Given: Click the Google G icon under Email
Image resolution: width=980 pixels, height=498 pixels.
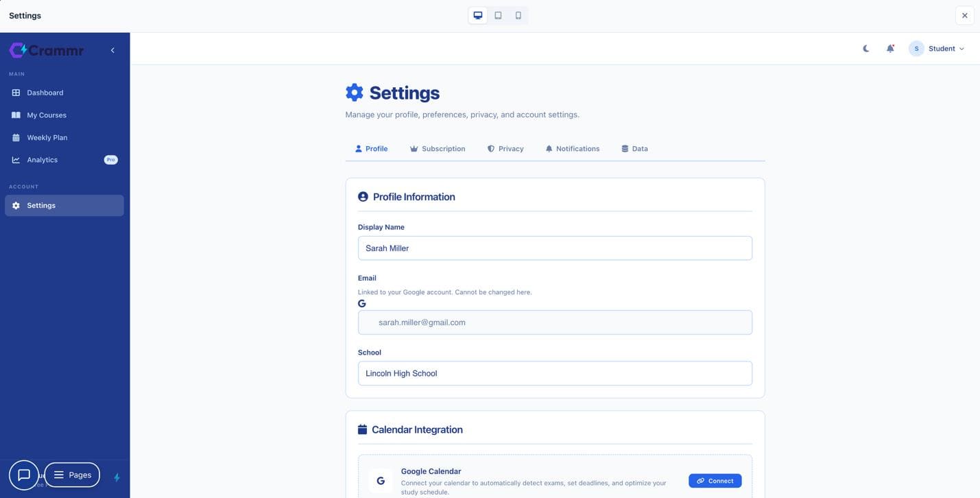Looking at the screenshot, I should [362, 304].
